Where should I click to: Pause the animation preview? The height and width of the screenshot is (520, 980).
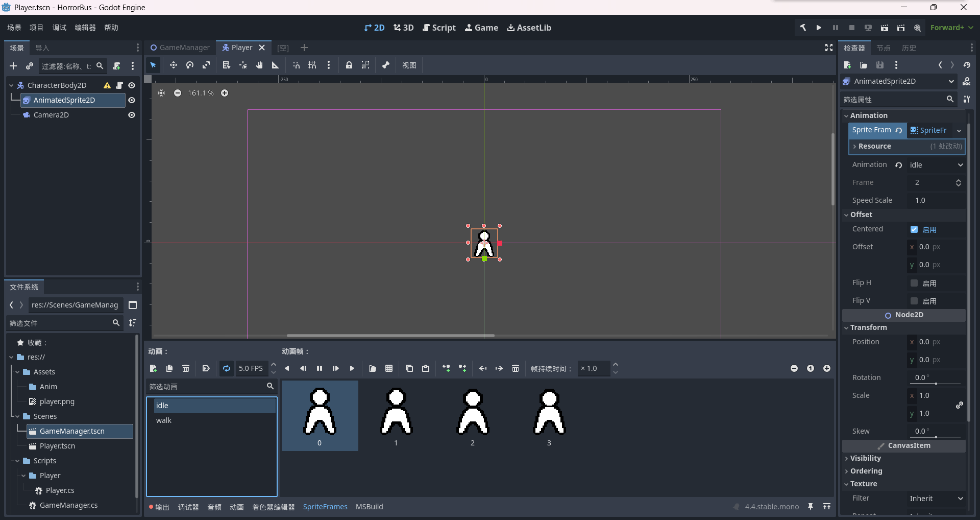[x=320, y=368]
